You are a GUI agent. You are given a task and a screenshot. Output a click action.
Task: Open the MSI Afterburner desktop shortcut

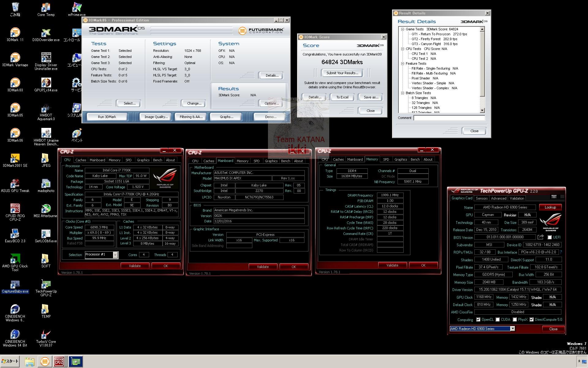click(46, 211)
